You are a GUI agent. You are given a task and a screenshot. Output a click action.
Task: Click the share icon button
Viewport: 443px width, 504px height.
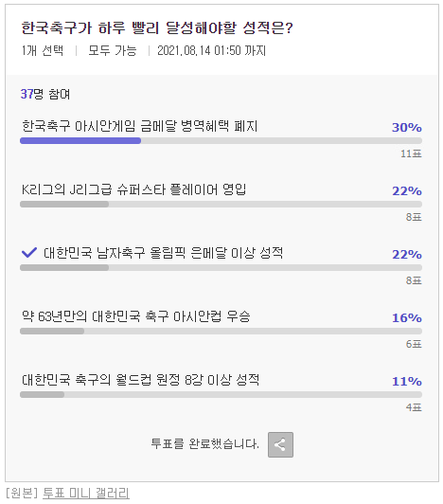coord(280,444)
